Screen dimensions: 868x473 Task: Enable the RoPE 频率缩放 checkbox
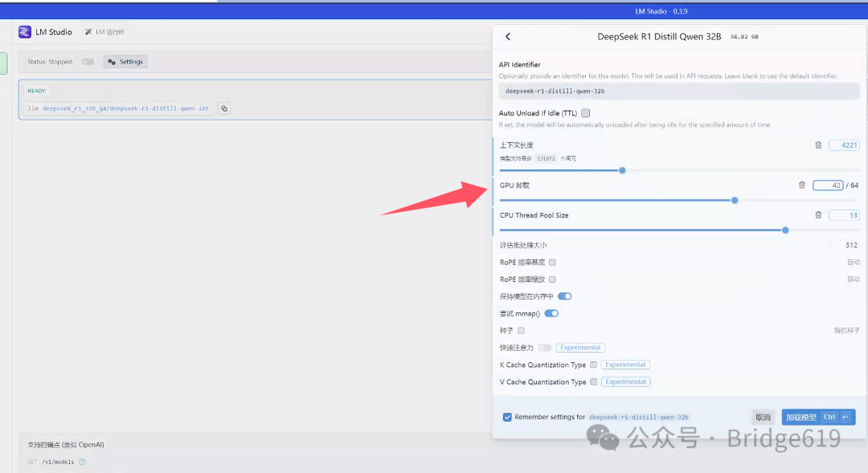(552, 279)
